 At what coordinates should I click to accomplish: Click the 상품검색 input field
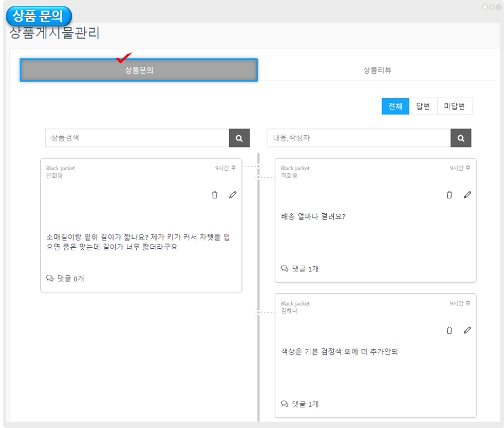click(137, 138)
